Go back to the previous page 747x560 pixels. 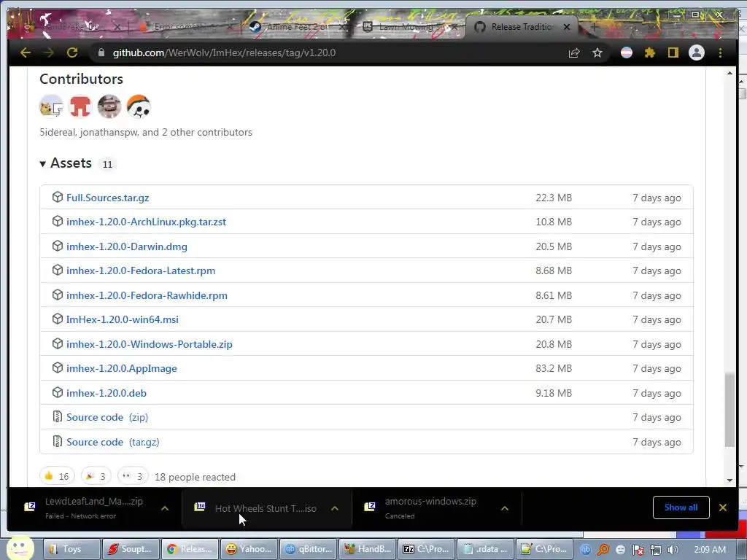pyautogui.click(x=26, y=52)
